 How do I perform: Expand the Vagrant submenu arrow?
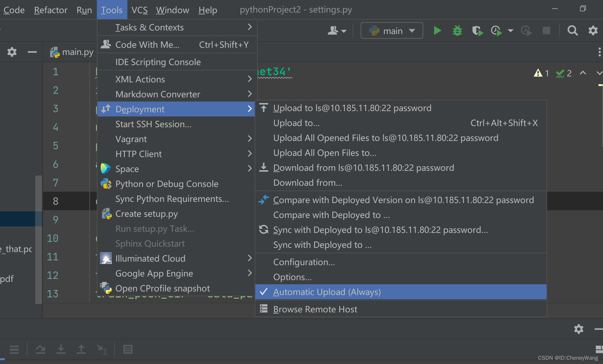point(249,139)
